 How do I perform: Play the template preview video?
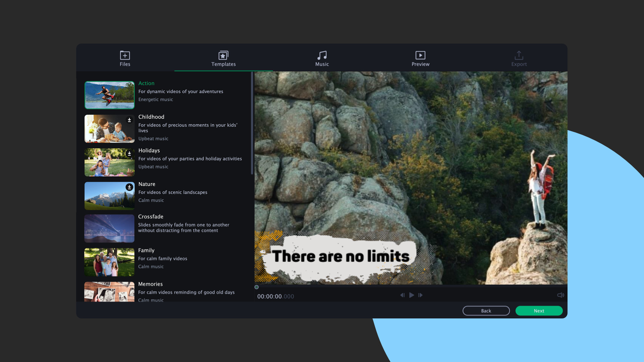pos(412,295)
